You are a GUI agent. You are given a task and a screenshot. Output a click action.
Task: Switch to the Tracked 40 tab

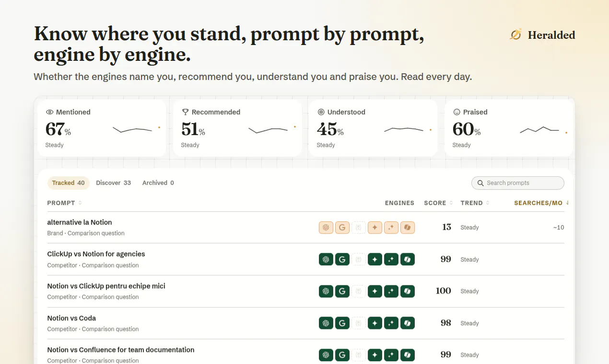[x=69, y=183]
